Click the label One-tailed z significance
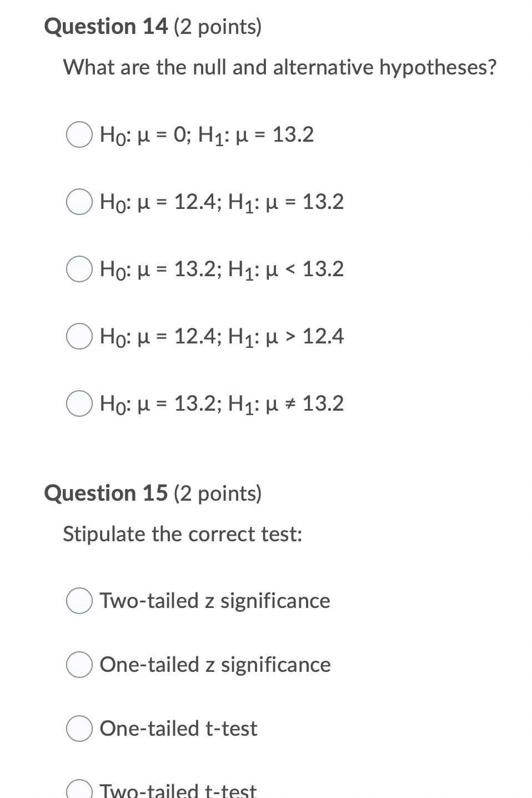 (x=214, y=664)
